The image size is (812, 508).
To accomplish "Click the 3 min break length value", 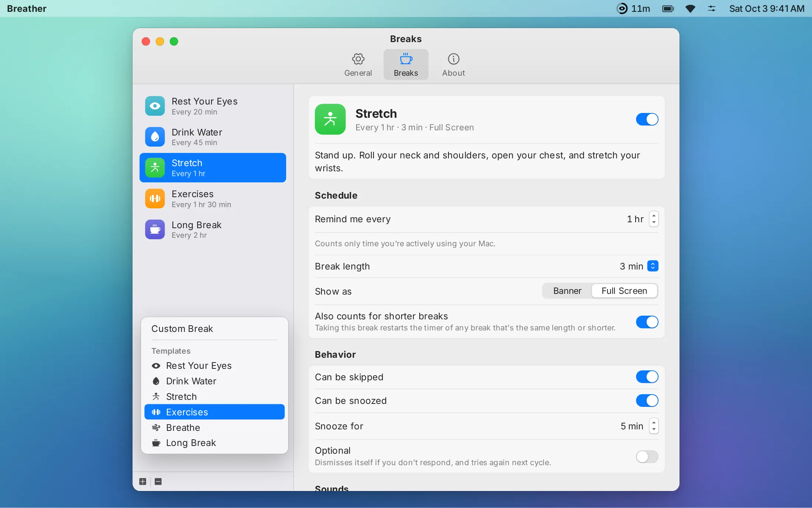I will (631, 266).
